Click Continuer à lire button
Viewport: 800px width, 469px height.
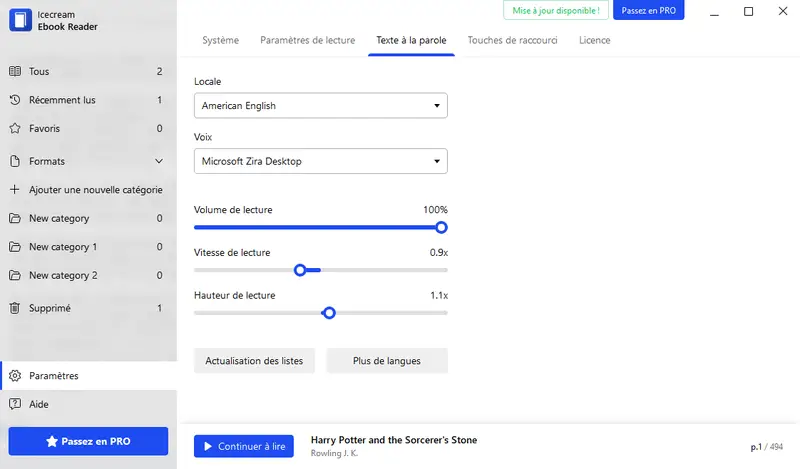[244, 447]
